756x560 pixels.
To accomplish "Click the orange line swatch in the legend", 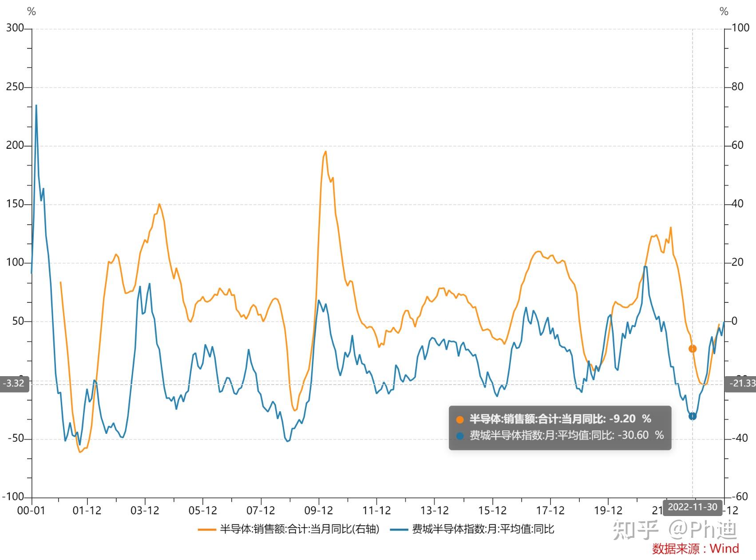I will [206, 529].
